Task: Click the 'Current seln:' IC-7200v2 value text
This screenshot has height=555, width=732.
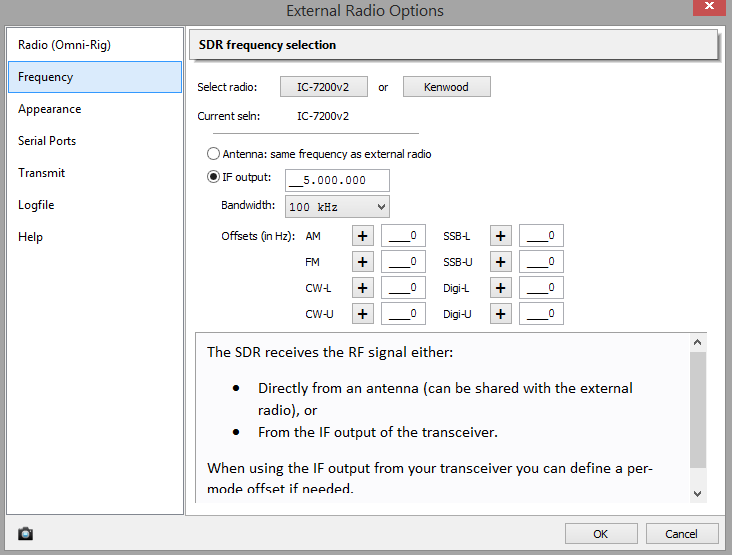Action: pyautogui.click(x=323, y=116)
